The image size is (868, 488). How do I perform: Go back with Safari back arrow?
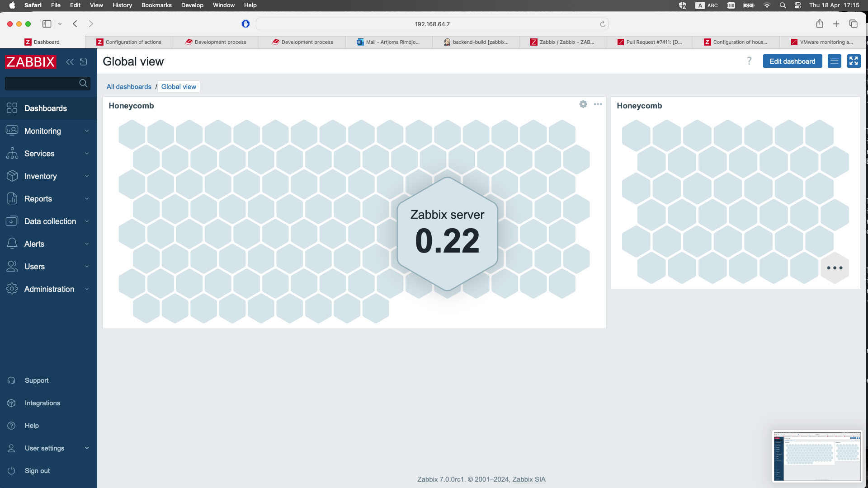(75, 24)
